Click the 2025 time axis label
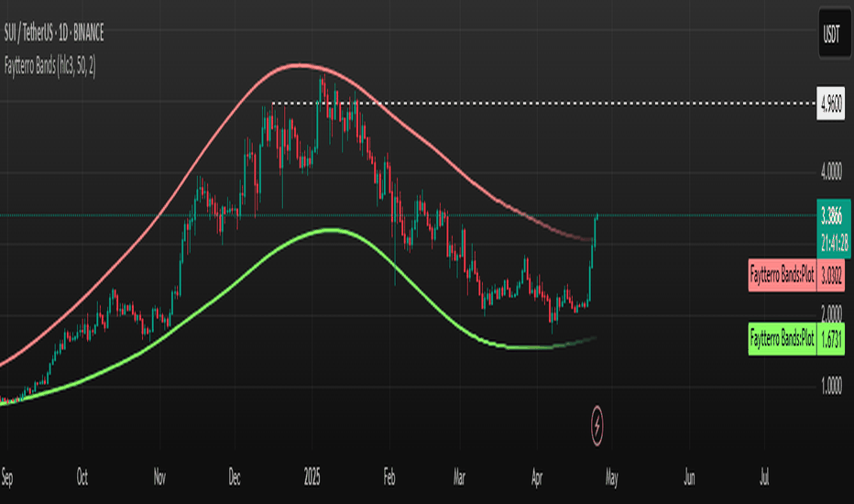The image size is (854, 504). (312, 477)
